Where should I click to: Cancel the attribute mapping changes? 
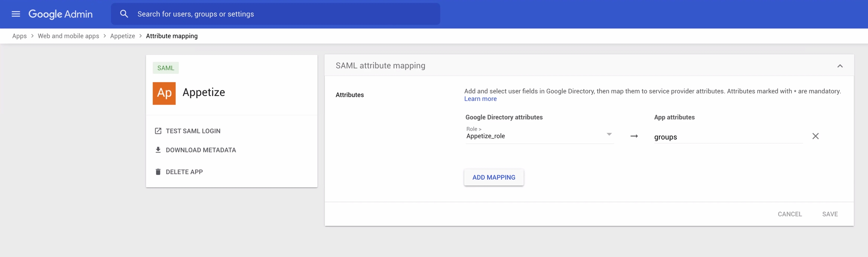790,214
